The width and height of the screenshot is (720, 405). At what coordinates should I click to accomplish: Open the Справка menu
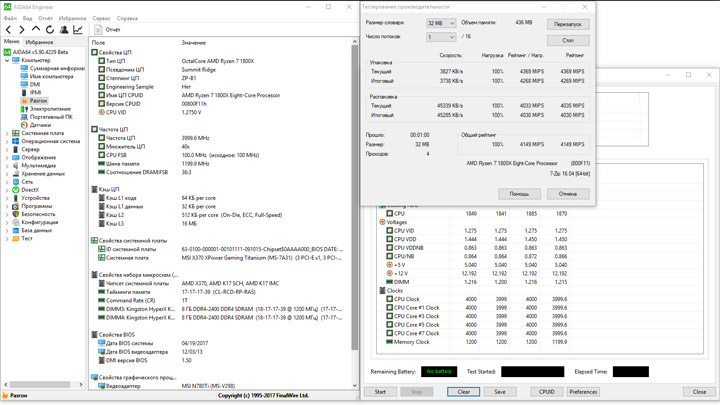127,18
